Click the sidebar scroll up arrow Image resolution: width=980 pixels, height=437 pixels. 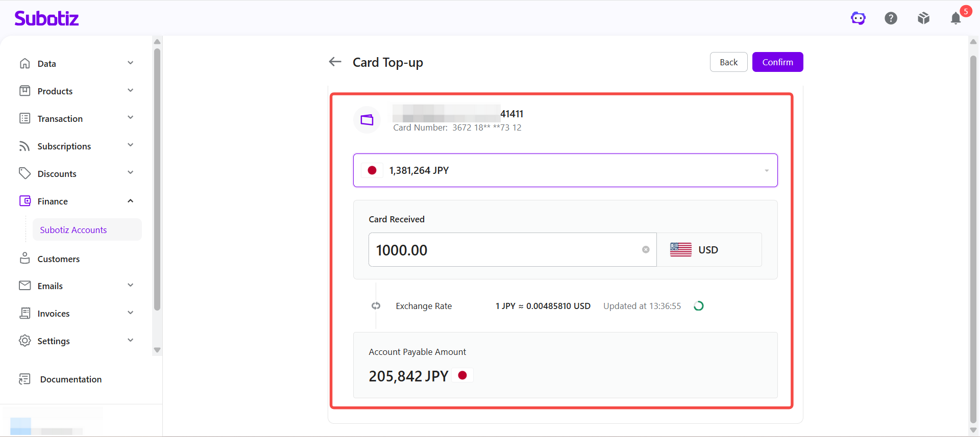click(x=157, y=42)
